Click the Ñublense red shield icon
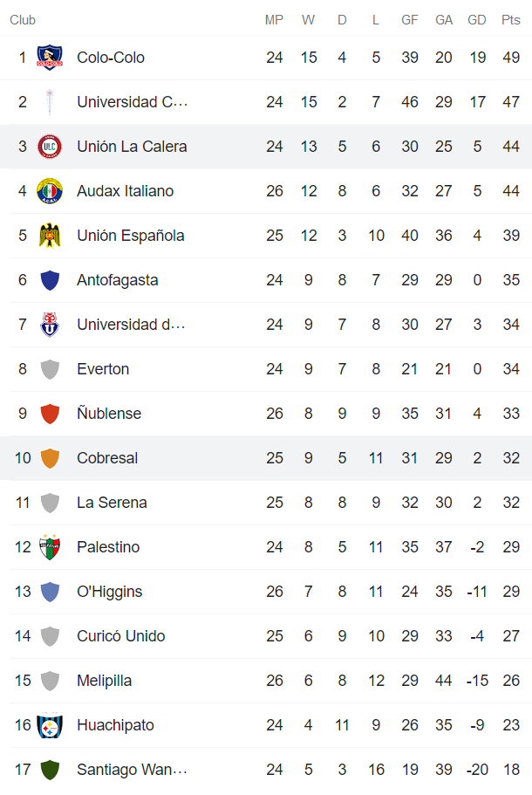 point(50,414)
